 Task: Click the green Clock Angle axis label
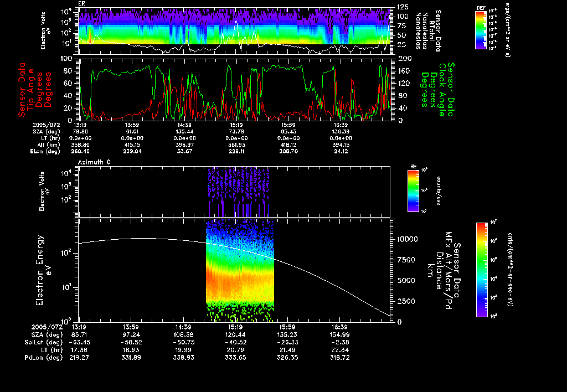click(442, 89)
